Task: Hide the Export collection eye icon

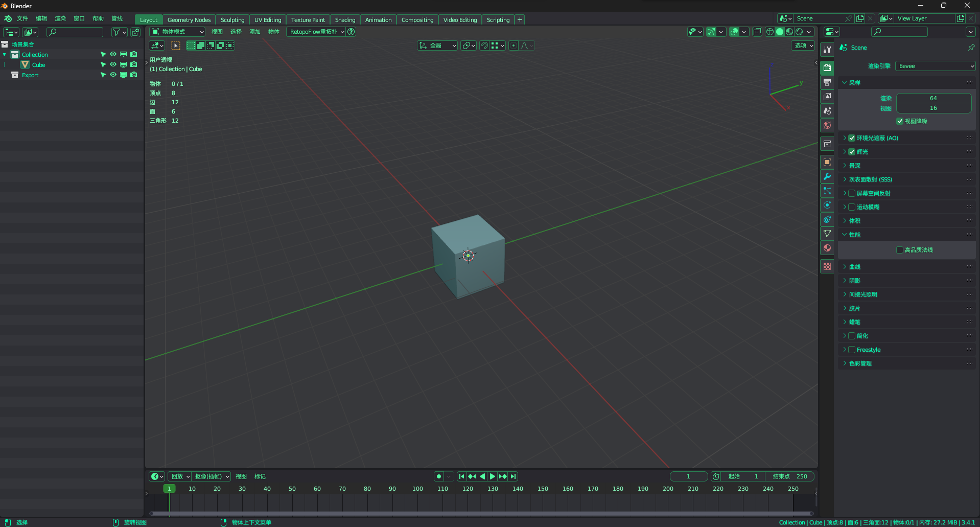Action: [113, 75]
